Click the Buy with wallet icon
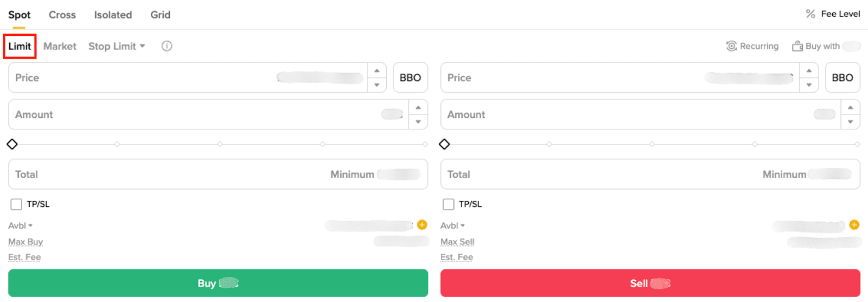 point(797,46)
